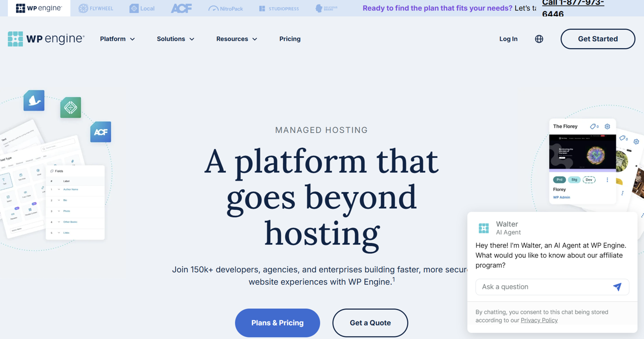Screen dimensions: 644x339
Task: Select the Dev environment on Florey card
Action: point(589,179)
